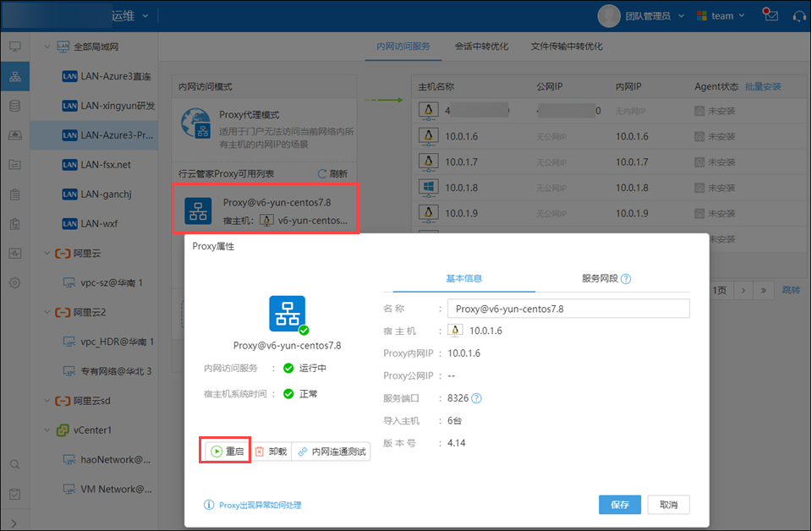812x531 pixels.
Task: Collapse the 全部局域网 tree node
Action: click(46, 46)
